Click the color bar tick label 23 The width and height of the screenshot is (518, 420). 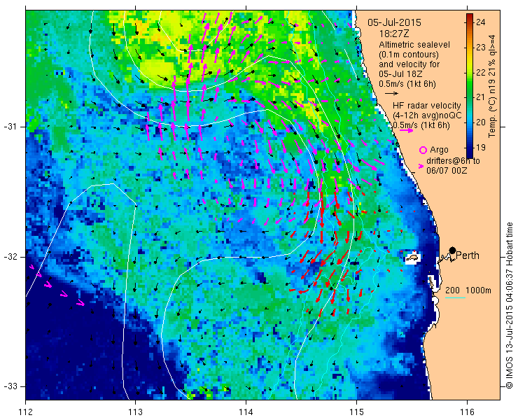481,48
